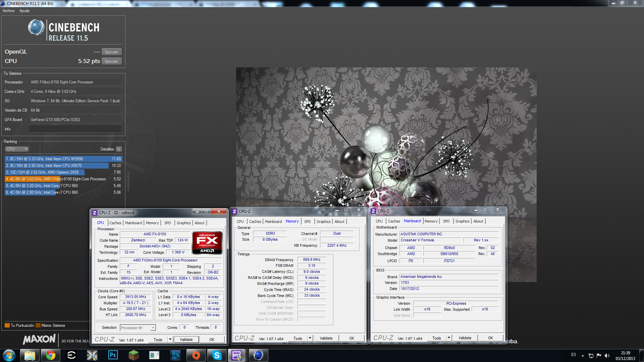Open the CPU ranking type dropdown
The height and width of the screenshot is (362, 644).
click(x=17, y=149)
